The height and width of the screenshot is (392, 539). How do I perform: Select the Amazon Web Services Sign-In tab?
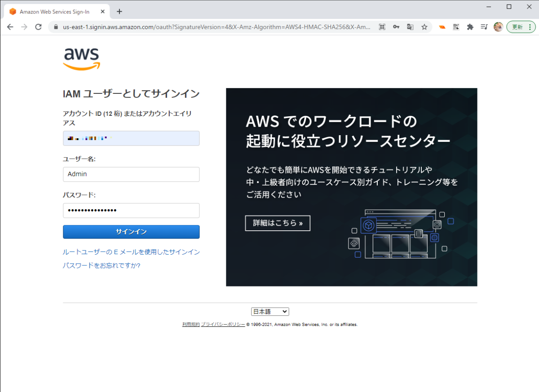coord(57,12)
